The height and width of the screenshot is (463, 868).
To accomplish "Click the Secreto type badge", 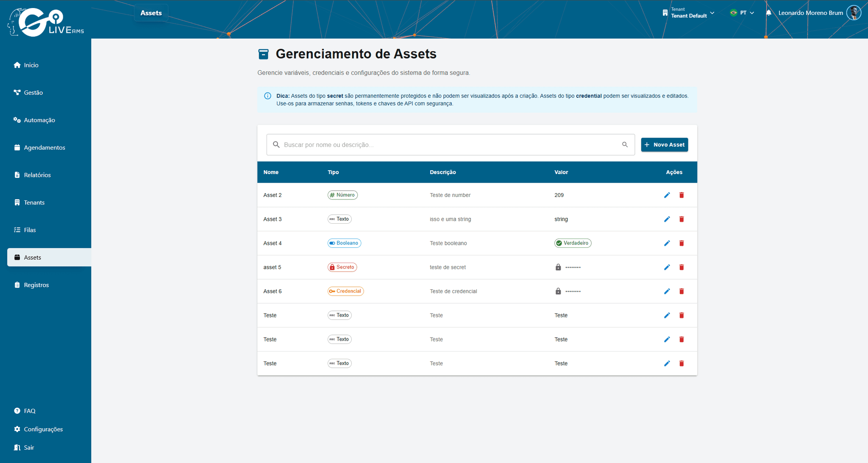I will click(x=342, y=267).
